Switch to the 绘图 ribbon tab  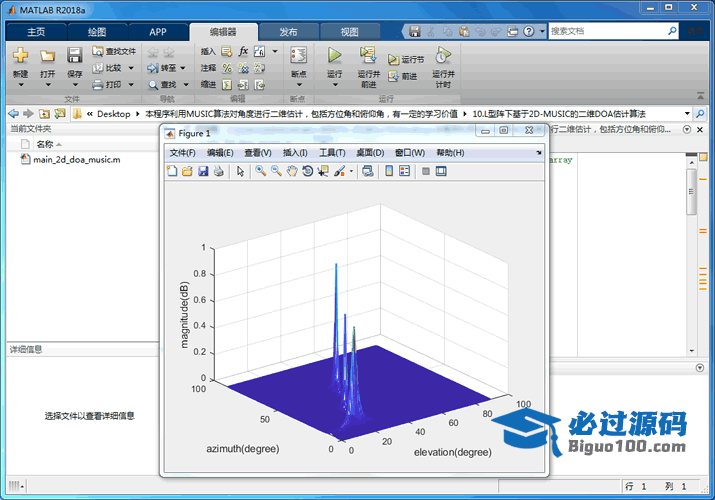coord(97,31)
